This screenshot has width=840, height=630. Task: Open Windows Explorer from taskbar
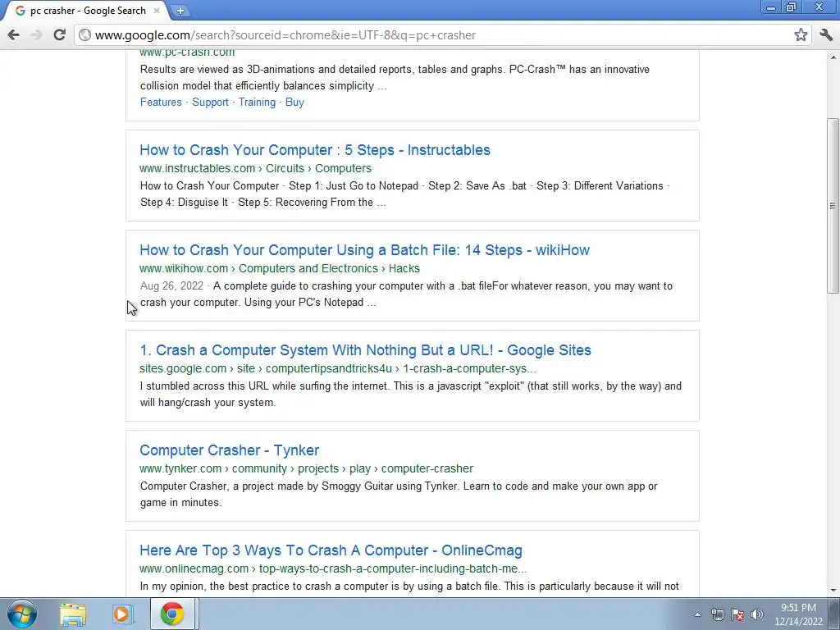[x=73, y=614]
